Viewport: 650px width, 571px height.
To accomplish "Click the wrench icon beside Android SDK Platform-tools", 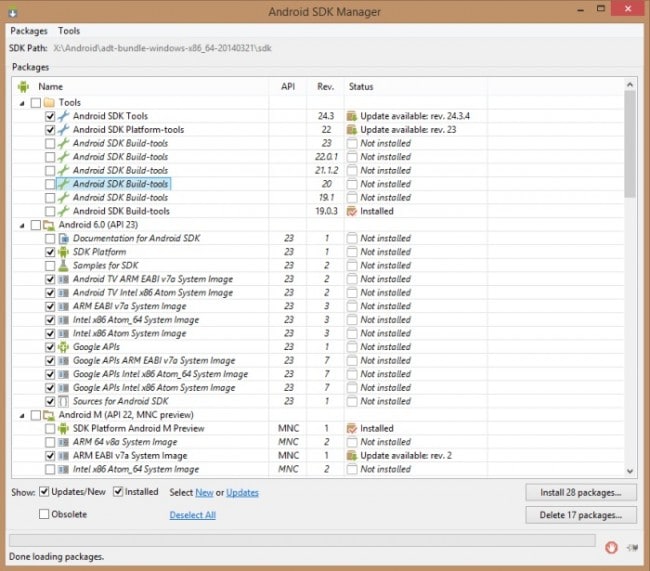I will click(x=63, y=130).
